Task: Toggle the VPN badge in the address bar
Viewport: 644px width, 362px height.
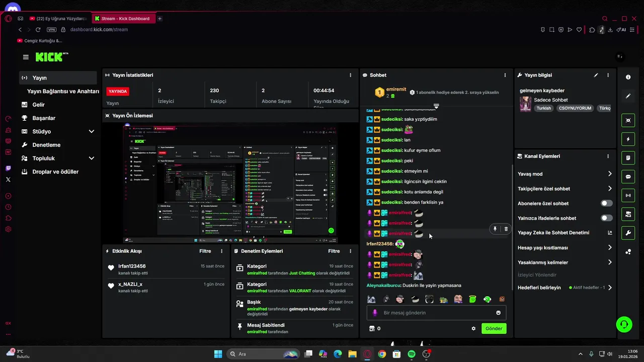Action: pos(51,30)
